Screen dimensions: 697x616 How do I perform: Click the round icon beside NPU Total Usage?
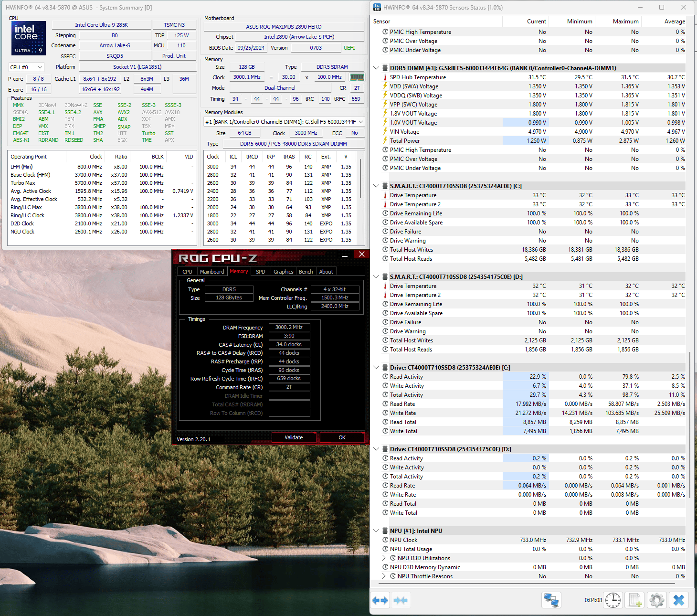385,549
